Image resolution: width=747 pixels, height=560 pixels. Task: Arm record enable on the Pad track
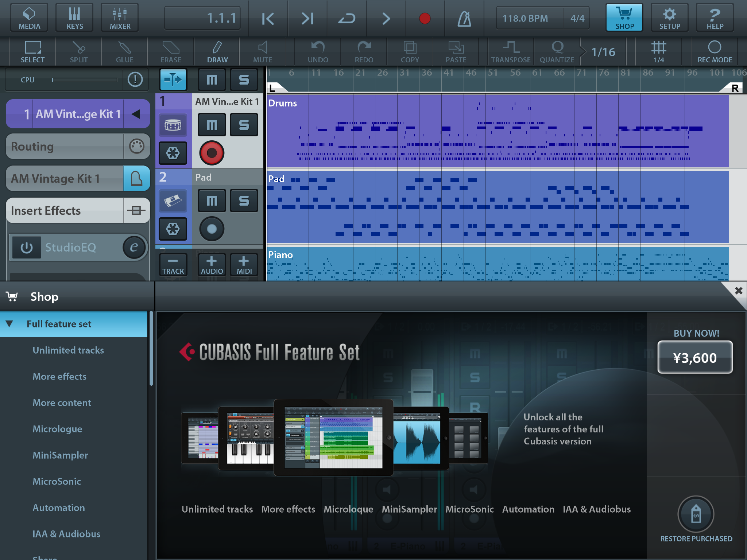tap(212, 229)
